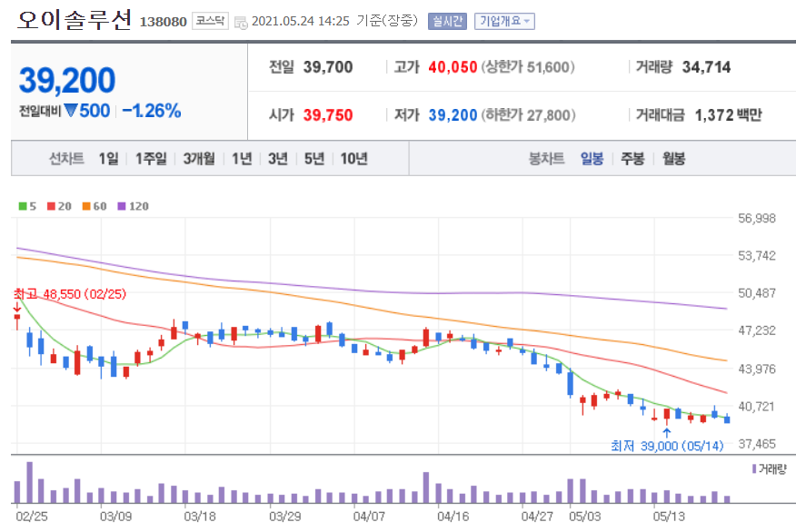This screenshot has height=532, width=796.
Task: Click the 봉차트 candle chart label
Action: point(546,159)
